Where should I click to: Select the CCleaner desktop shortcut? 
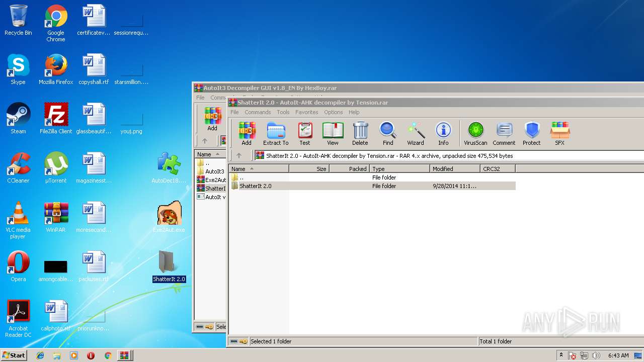click(x=18, y=168)
